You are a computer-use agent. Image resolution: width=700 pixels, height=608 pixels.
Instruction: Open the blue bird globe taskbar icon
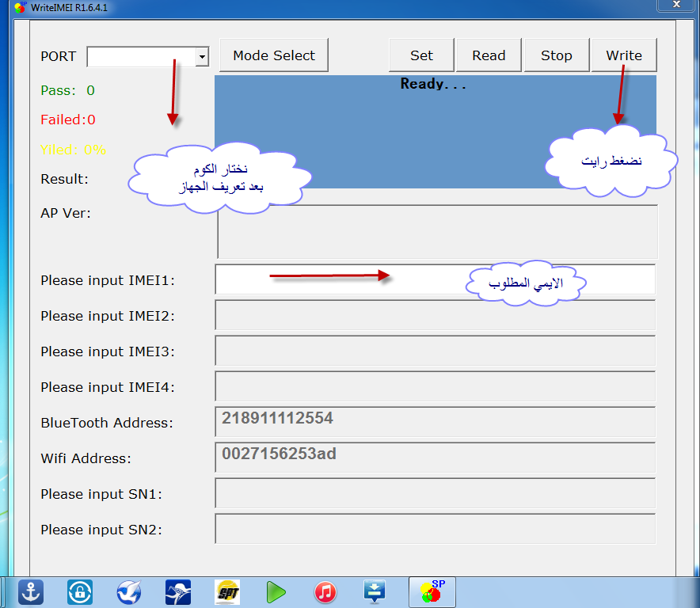click(x=129, y=592)
